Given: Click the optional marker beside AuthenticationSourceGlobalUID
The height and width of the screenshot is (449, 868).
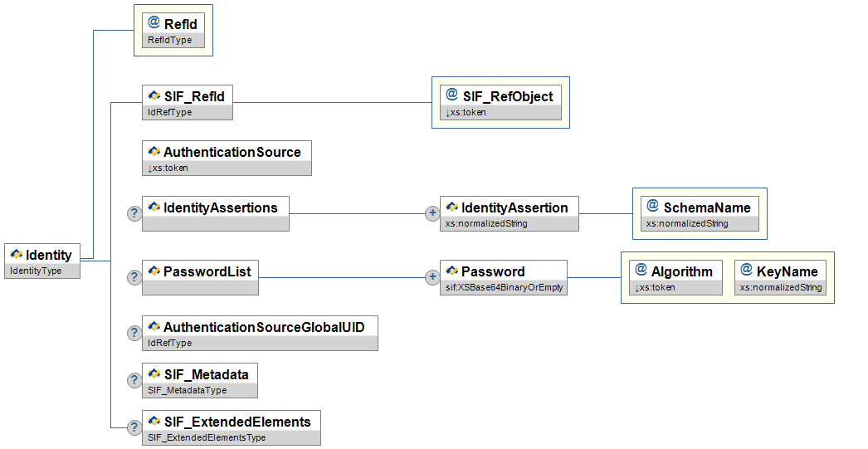Looking at the screenshot, I should point(134,333).
